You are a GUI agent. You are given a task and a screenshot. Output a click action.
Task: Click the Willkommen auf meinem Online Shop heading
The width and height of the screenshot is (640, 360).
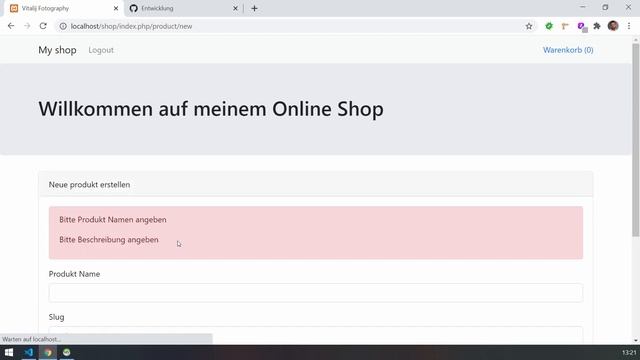coord(211,109)
